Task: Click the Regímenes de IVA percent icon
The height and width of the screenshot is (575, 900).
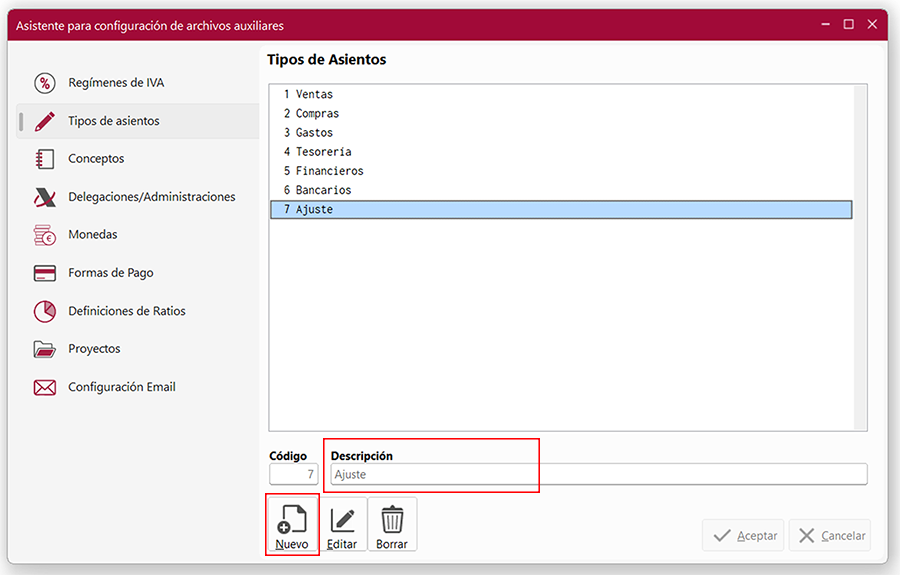Action: (x=45, y=83)
